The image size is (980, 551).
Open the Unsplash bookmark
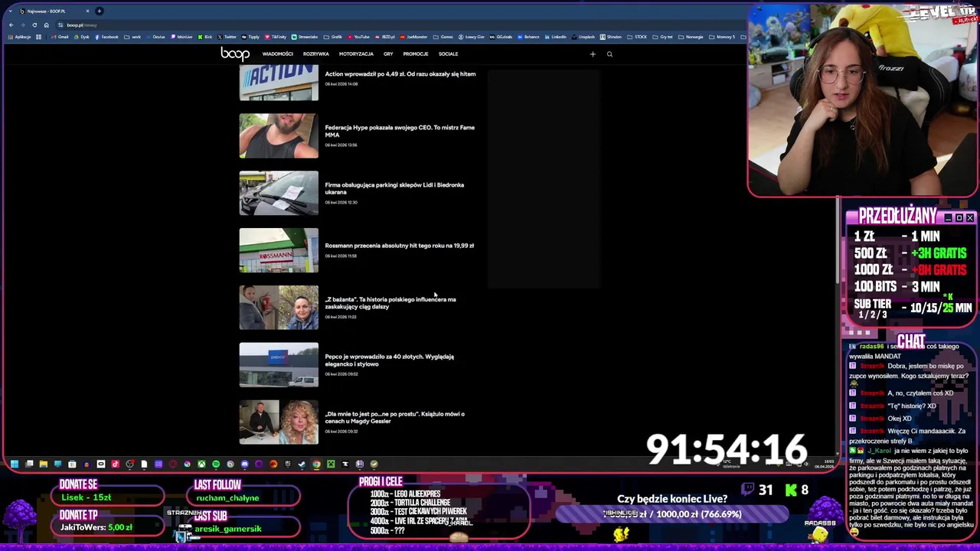tap(583, 37)
